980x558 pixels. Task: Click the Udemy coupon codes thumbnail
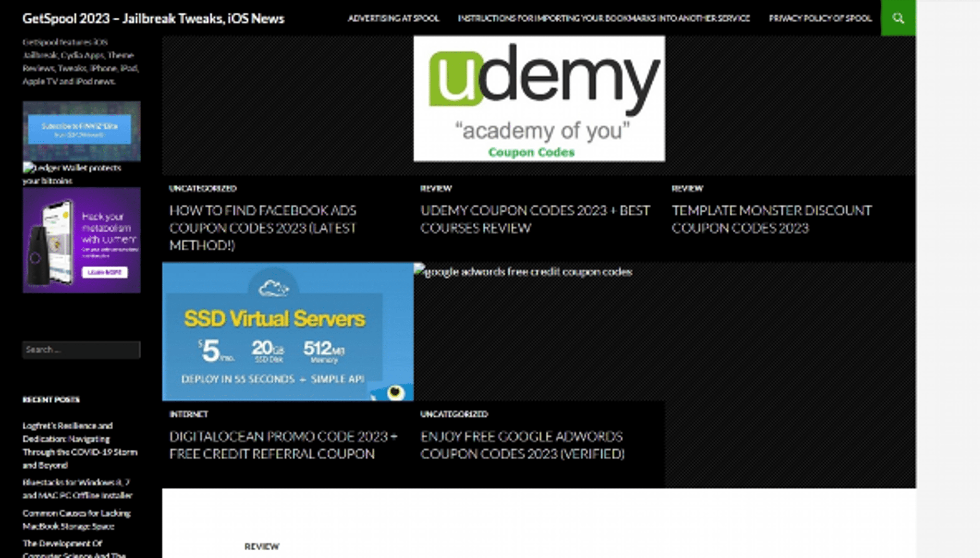click(x=539, y=99)
